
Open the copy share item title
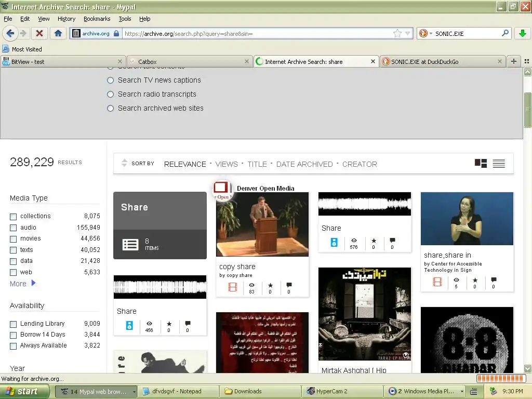[x=237, y=267]
